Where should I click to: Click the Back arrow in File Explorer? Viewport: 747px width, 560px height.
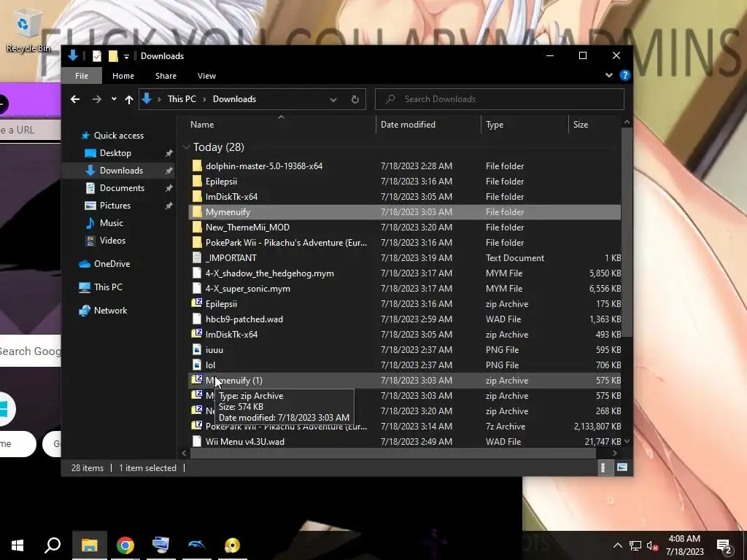[75, 99]
